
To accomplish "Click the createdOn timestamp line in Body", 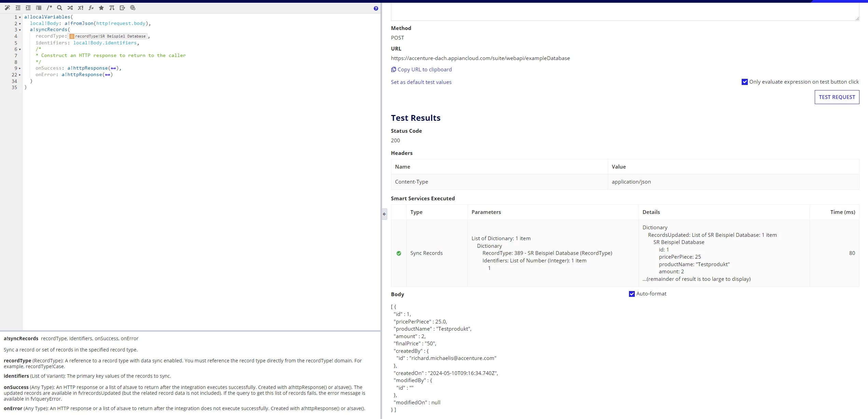I will [446, 373].
